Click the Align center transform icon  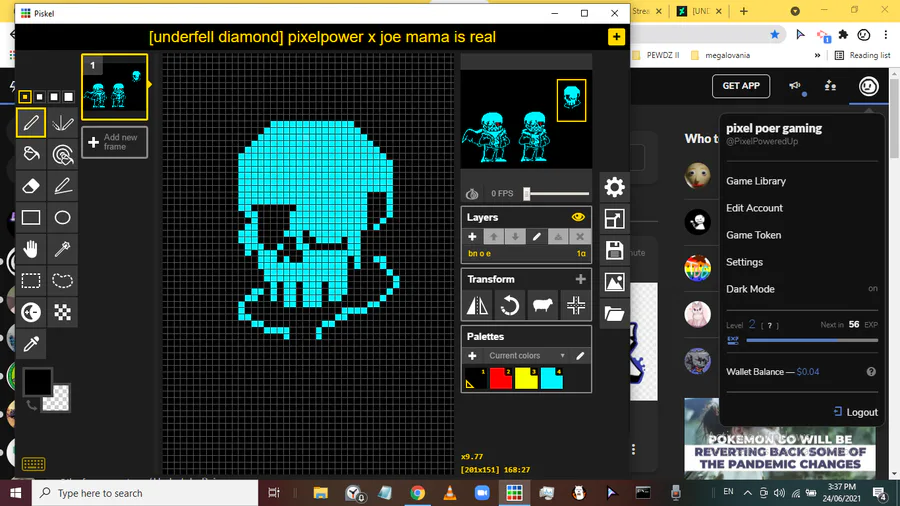tap(576, 305)
